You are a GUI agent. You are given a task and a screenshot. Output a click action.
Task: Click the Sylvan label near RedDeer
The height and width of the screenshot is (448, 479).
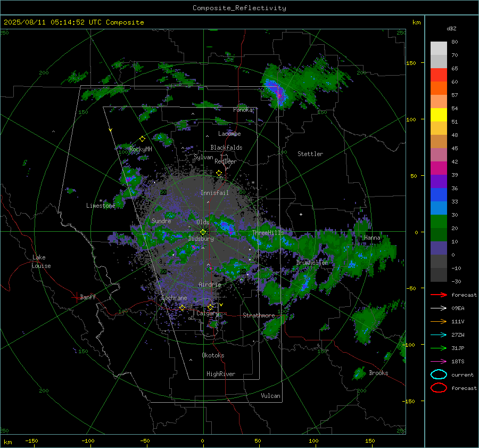click(x=203, y=157)
